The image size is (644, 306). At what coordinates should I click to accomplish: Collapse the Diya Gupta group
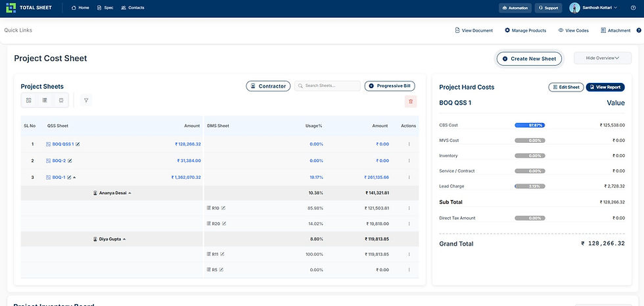(124, 239)
